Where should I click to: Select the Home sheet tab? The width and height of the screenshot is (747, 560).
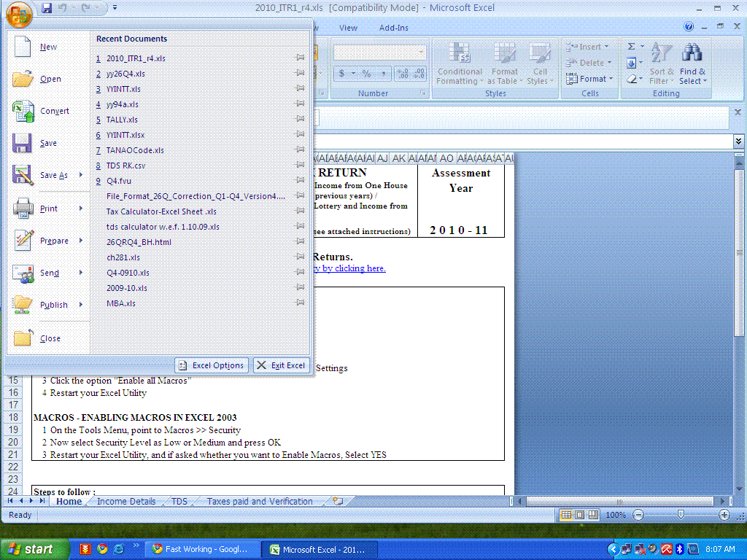click(x=69, y=501)
